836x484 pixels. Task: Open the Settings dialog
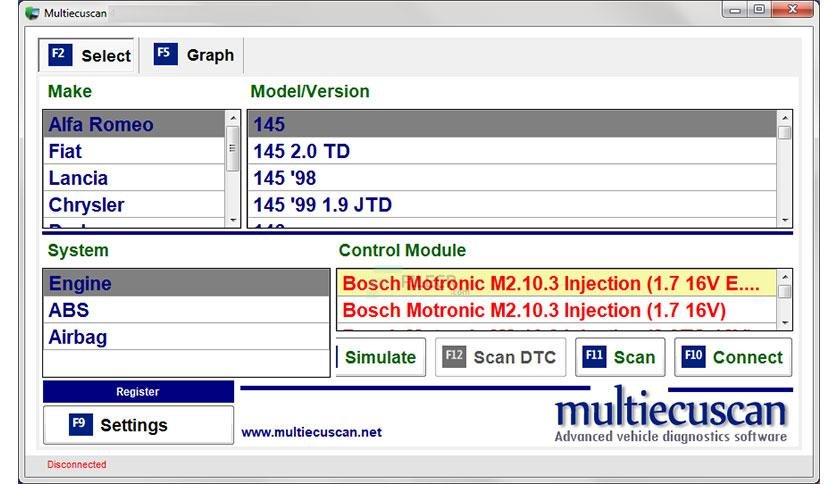[x=138, y=425]
